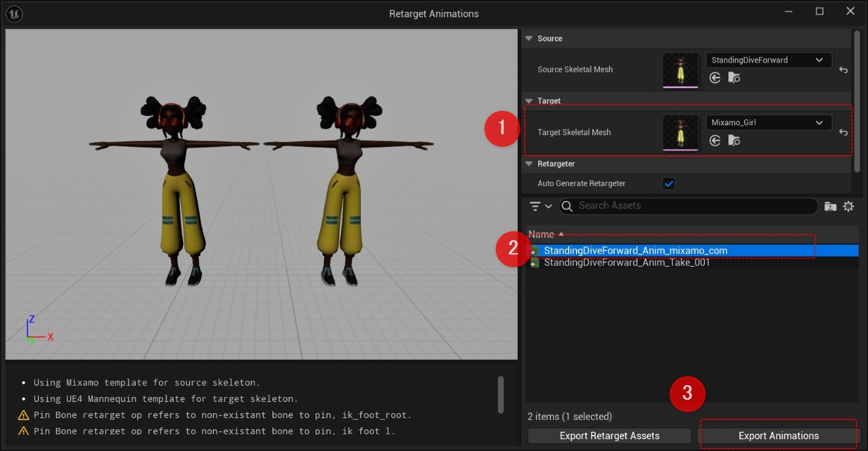Click the save search folder icon
This screenshot has width=868, height=451.
831,207
